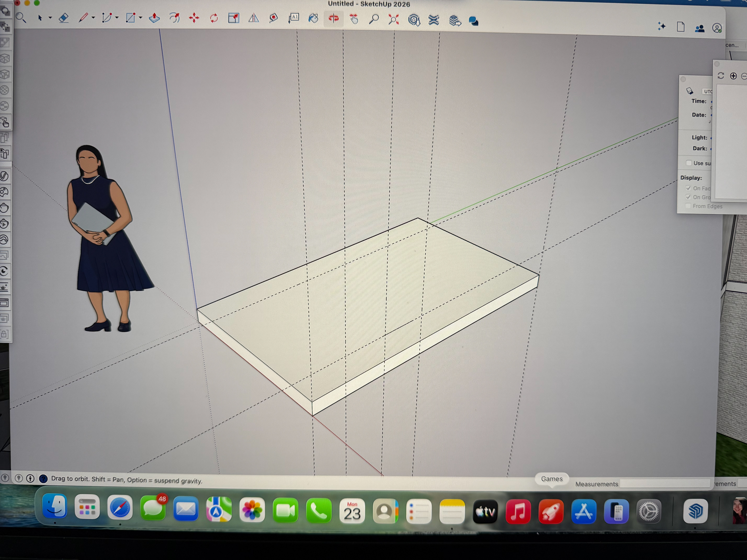
Task: Expand the Select tool dropdown arrow
Action: pyautogui.click(x=50, y=17)
